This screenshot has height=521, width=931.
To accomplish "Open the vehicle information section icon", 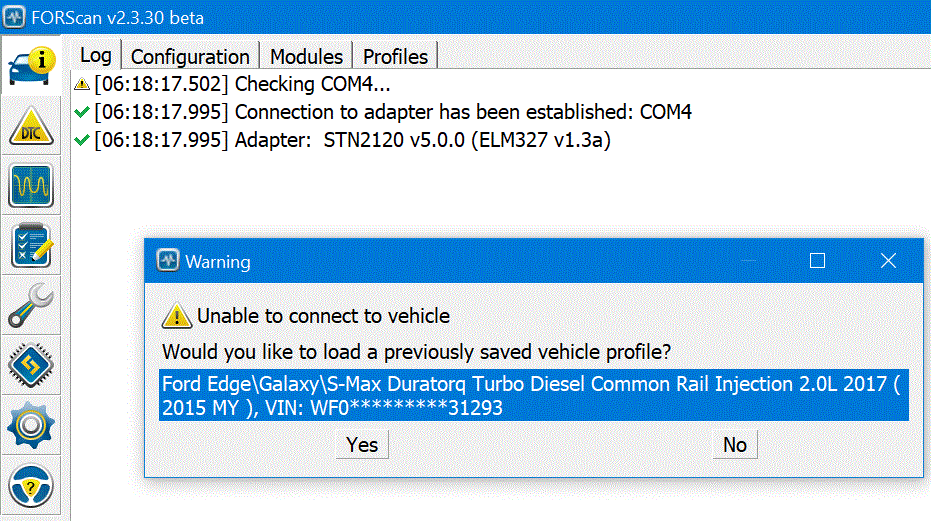I will (x=31, y=65).
